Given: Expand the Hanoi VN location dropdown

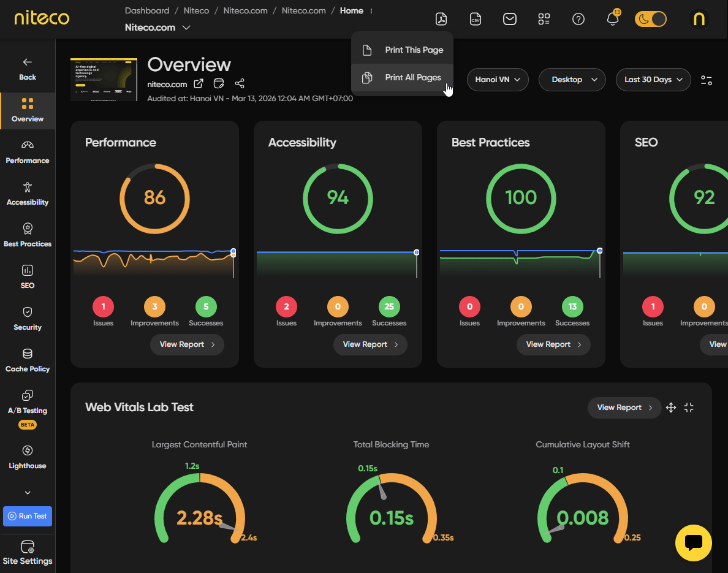Looking at the screenshot, I should (x=497, y=80).
